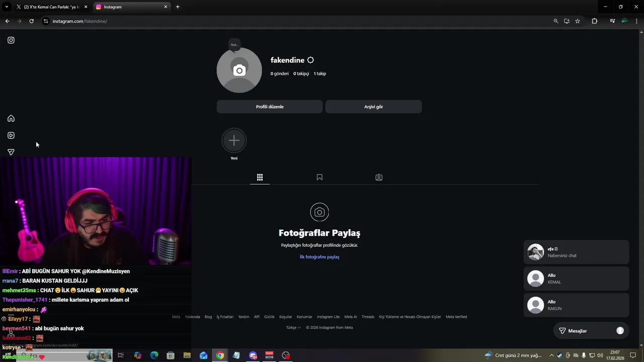Open Windows notification center icon
Viewport: 644px width, 362px height.
click(x=633, y=355)
